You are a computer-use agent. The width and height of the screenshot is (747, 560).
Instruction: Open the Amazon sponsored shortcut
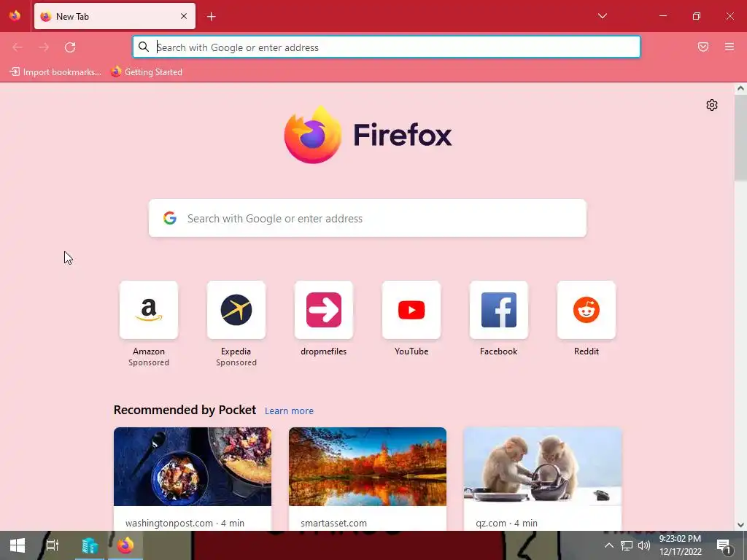pyautogui.click(x=149, y=310)
